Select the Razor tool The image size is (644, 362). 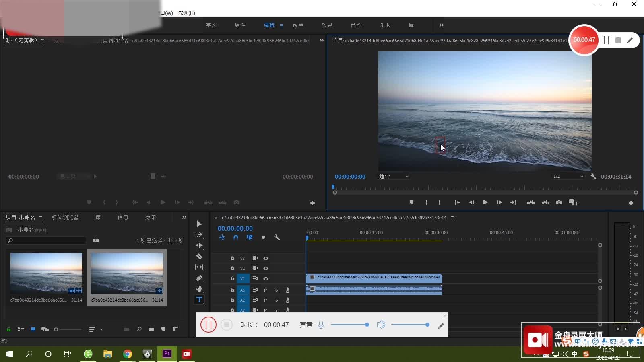pos(199,256)
